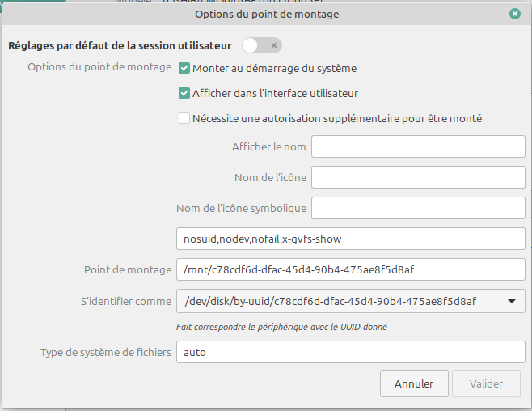Screen dimensions: 532x411
Task: Click the Monter au démarrage du système label
Action: [274, 69]
